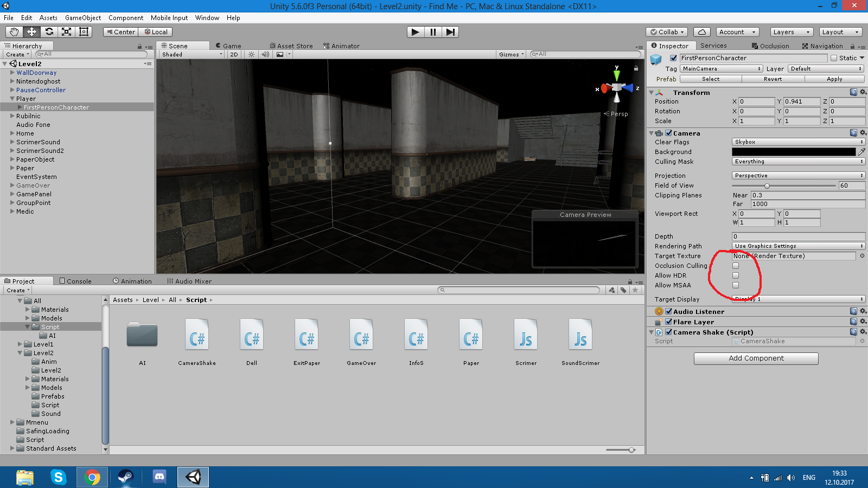Open Target Texture object picker
Viewport: 868px width, 488px height.
[862, 256]
